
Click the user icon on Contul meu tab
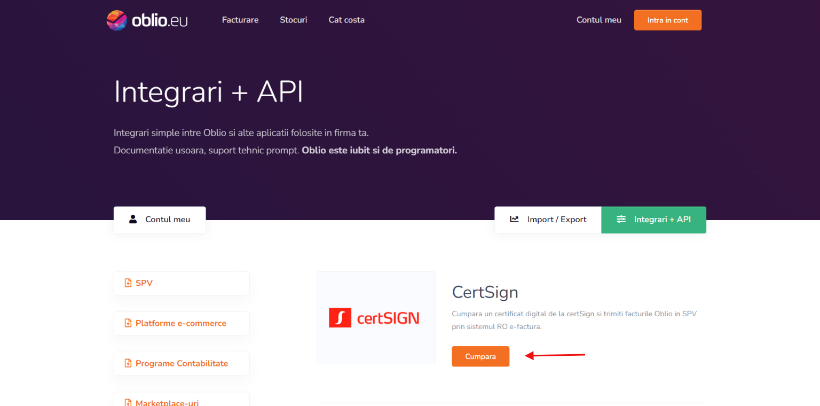click(133, 219)
